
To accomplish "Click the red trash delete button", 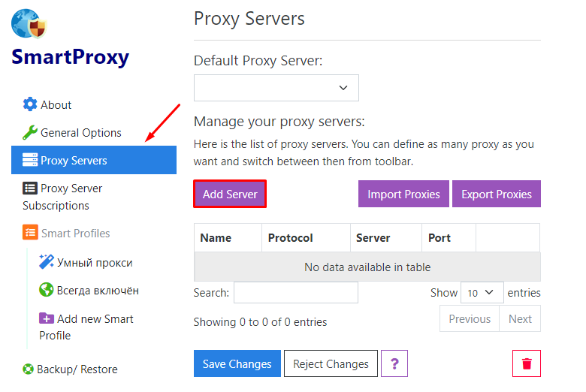I will click(x=526, y=363).
